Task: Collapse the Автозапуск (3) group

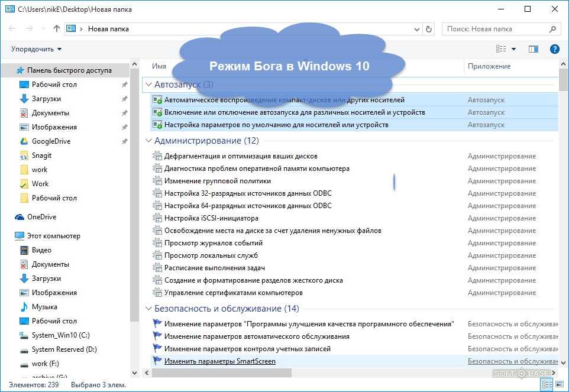Action: click(x=148, y=85)
